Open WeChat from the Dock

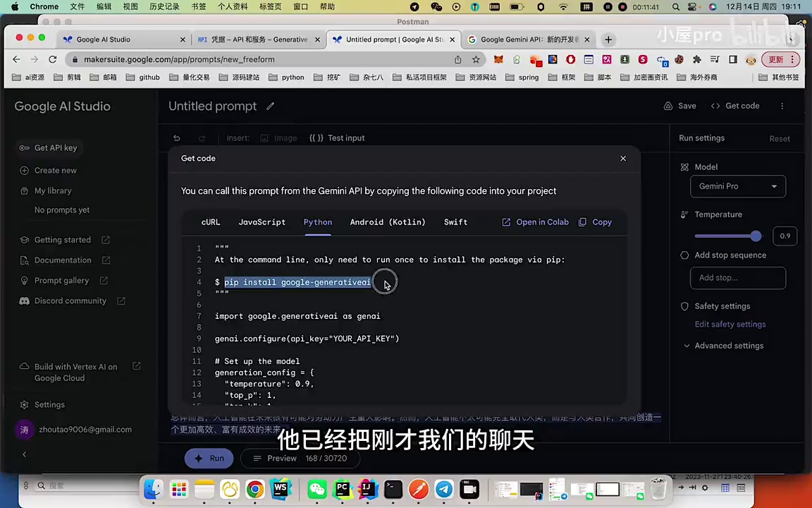(316, 488)
